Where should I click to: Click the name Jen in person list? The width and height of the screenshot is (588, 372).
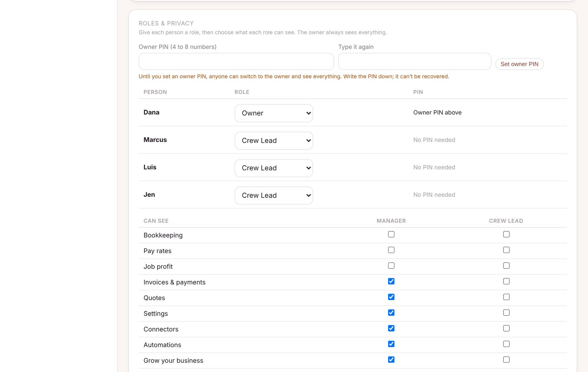pos(149,195)
